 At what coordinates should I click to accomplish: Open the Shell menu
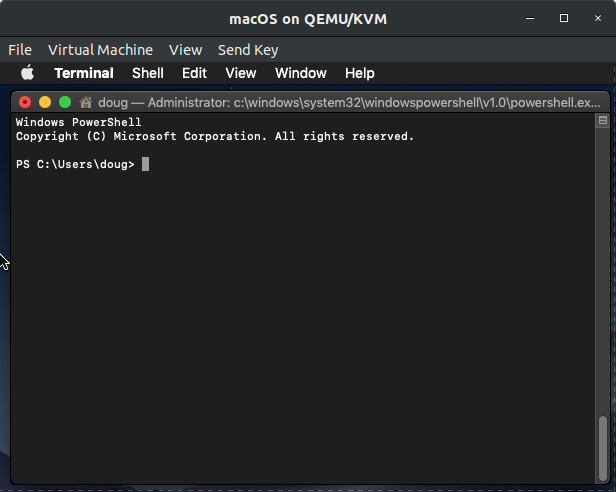[x=148, y=73]
